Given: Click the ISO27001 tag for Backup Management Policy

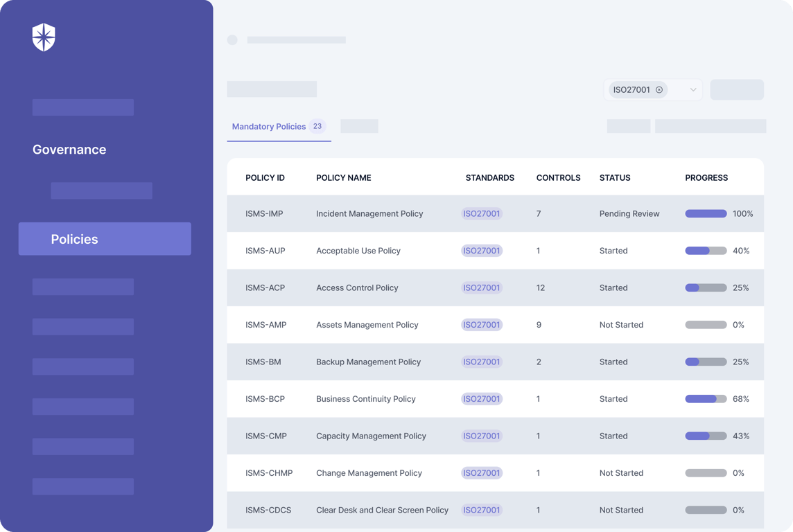Looking at the screenshot, I should (482, 362).
